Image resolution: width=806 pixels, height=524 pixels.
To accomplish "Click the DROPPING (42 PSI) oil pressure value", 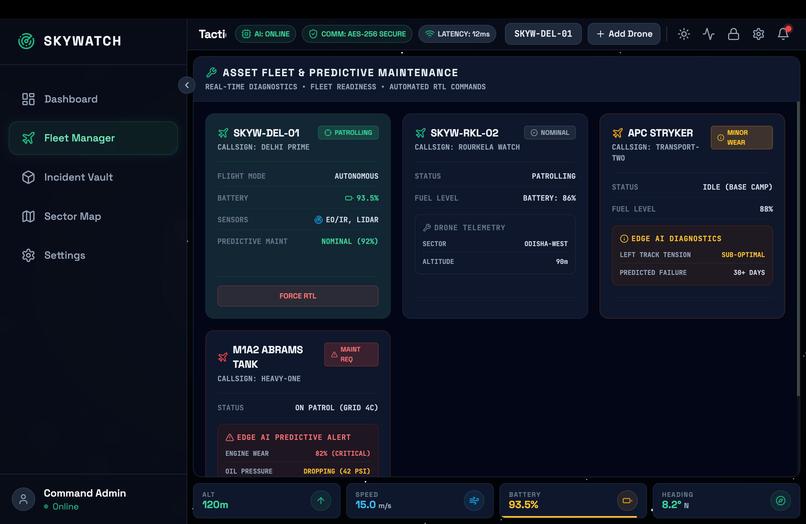I will click(337, 471).
